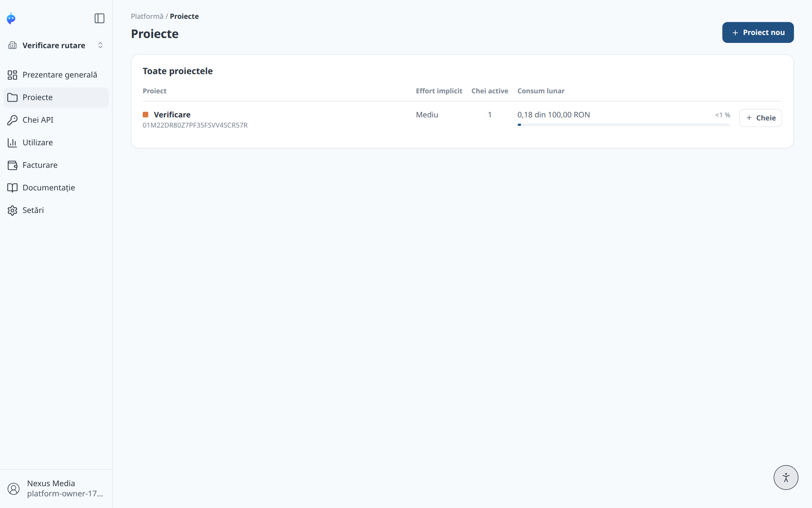Click the Chei active count '1'
Screen dimensions: 812x508
[490, 114]
